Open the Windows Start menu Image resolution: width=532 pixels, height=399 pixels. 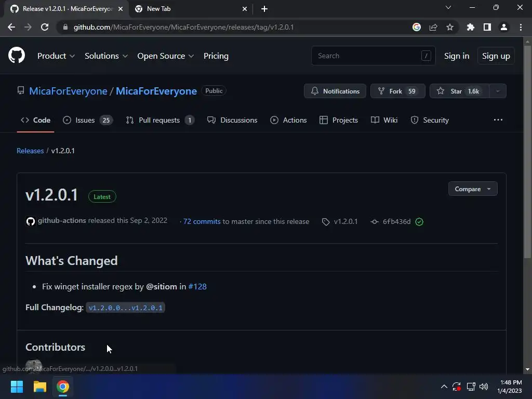tap(17, 387)
